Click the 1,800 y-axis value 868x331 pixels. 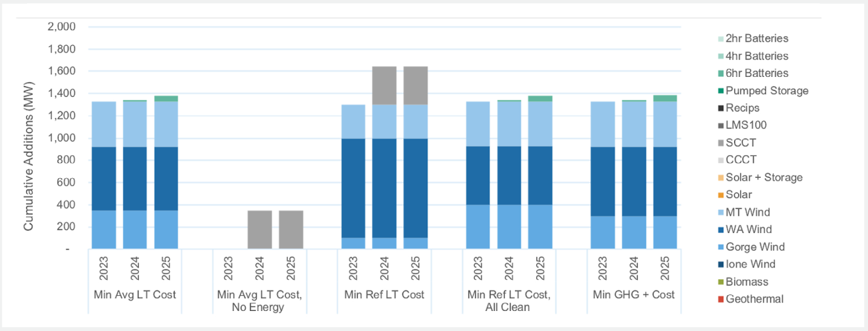[61, 49]
